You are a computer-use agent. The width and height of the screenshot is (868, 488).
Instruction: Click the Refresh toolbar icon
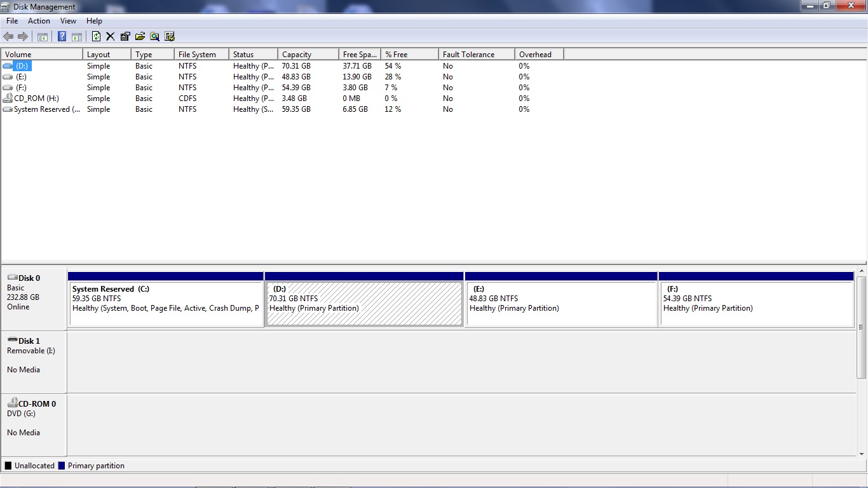pyautogui.click(x=97, y=36)
